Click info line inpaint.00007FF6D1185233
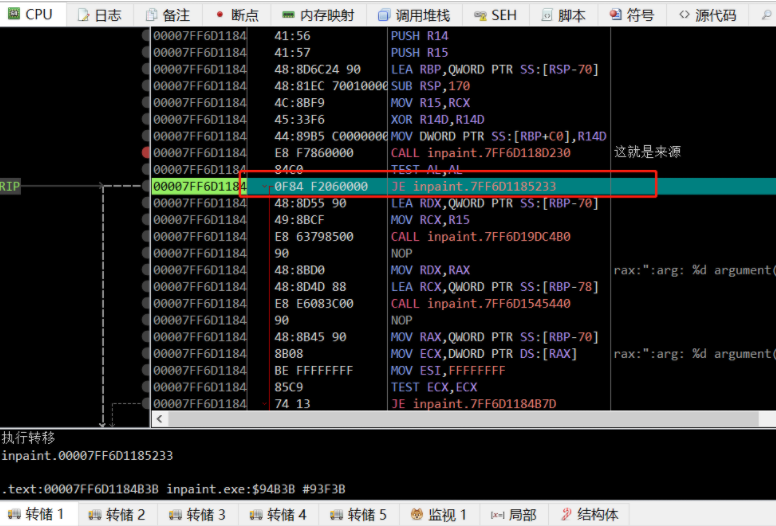The image size is (776, 526). point(87,455)
